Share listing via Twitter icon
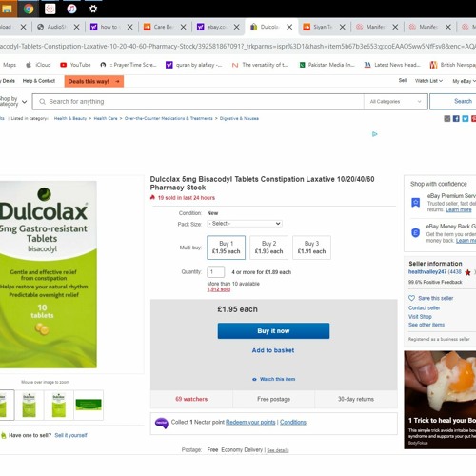Image resolution: width=476 pixels, height=476 pixels. click(x=466, y=119)
